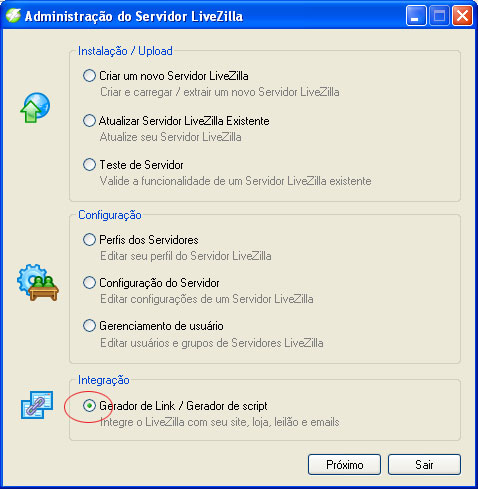Choose Gerenciamento de usuário option
This screenshot has width=478, height=489.
tap(89, 326)
